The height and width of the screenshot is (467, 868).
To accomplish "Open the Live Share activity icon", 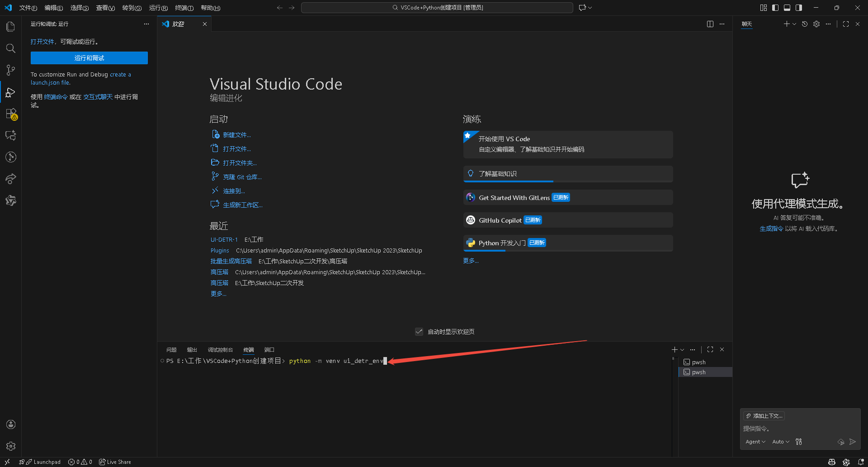I will pos(11,179).
